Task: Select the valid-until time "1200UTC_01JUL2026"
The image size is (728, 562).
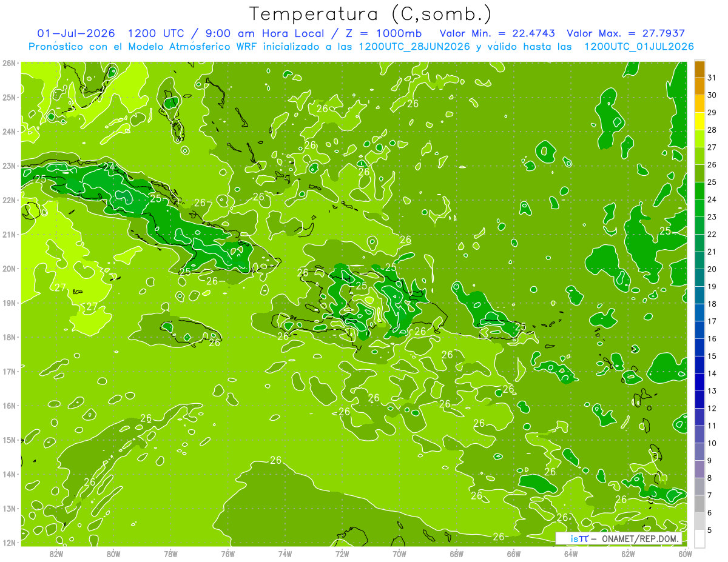Action: click(639, 47)
